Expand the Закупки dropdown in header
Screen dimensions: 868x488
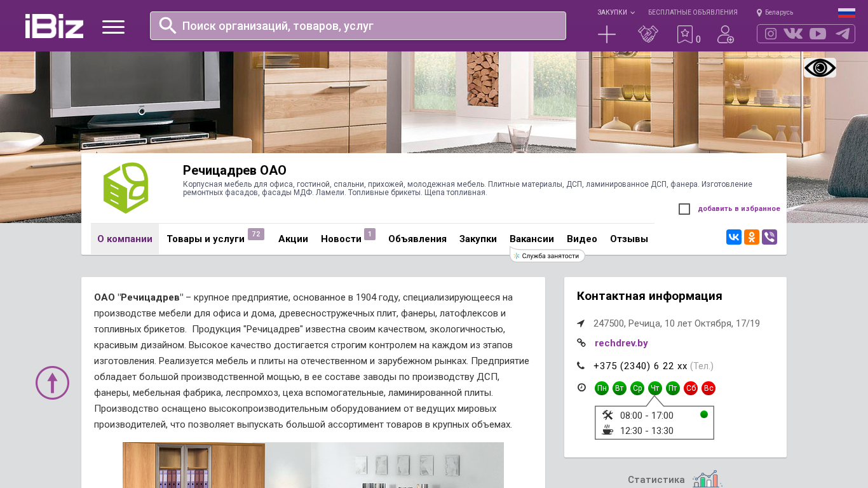(x=616, y=12)
